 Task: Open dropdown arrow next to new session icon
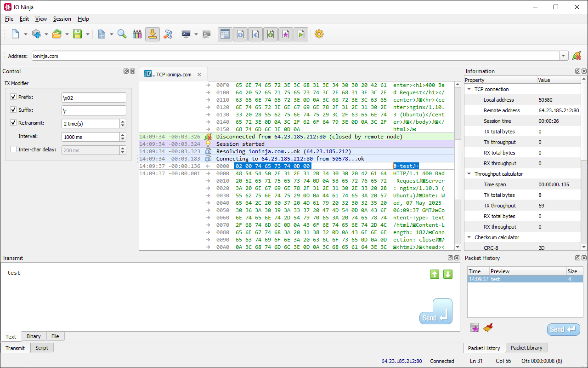point(25,34)
